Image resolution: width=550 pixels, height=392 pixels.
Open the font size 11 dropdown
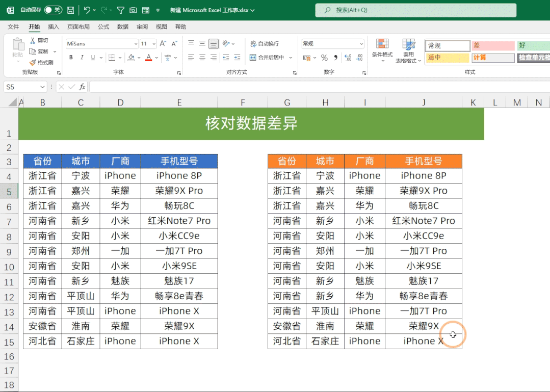[x=153, y=44]
